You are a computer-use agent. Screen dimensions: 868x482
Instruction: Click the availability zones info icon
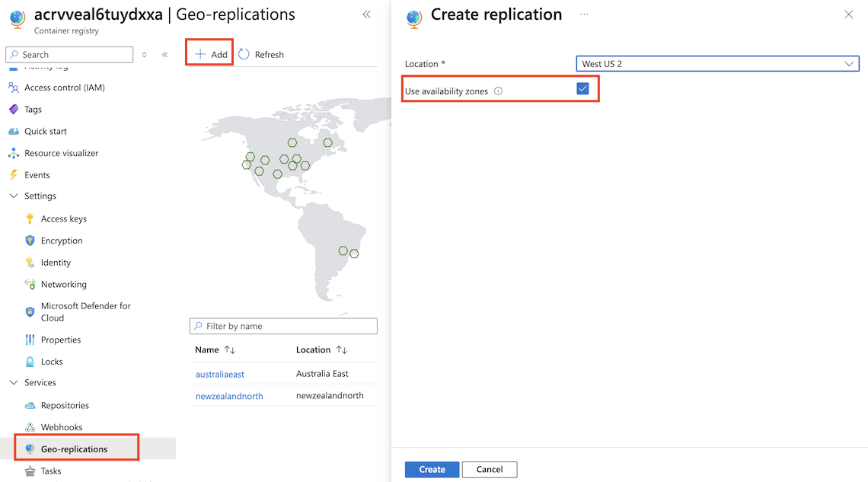click(499, 91)
